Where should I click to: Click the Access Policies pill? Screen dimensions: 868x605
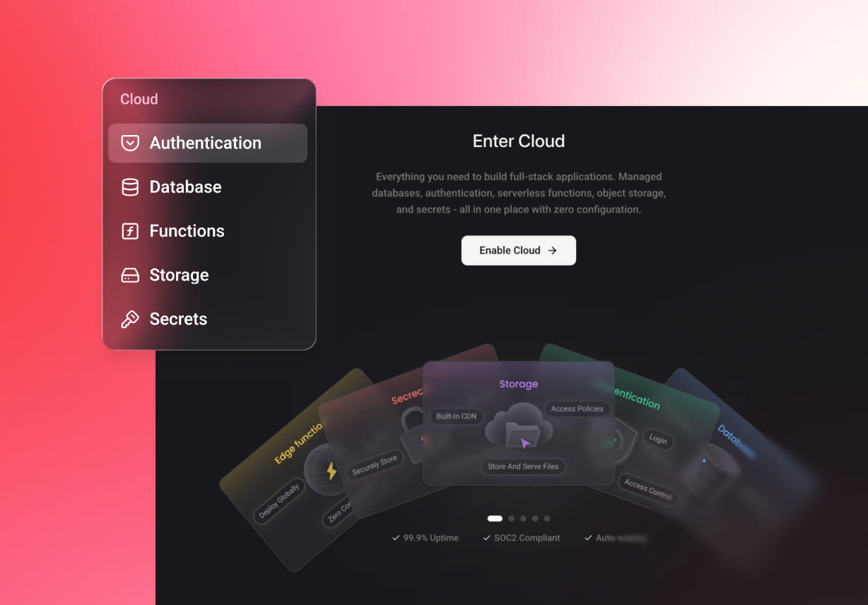click(577, 409)
